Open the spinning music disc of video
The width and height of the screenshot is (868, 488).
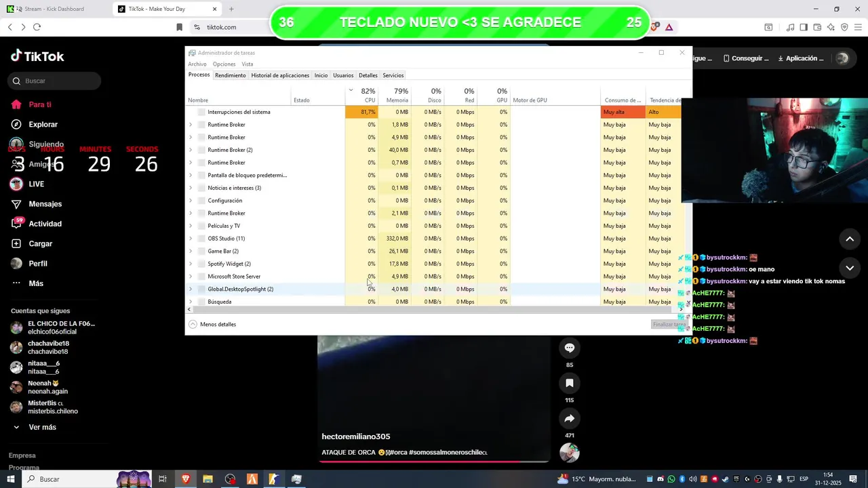[570, 453]
